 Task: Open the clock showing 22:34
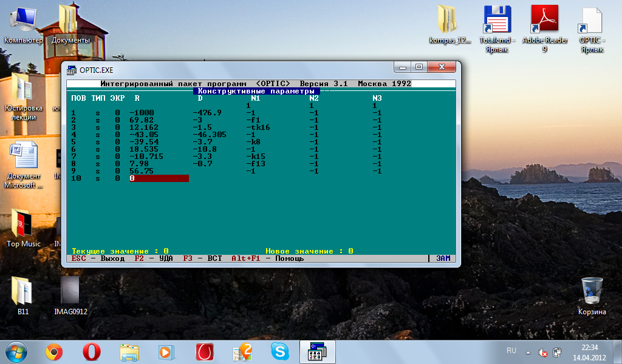[589, 352]
